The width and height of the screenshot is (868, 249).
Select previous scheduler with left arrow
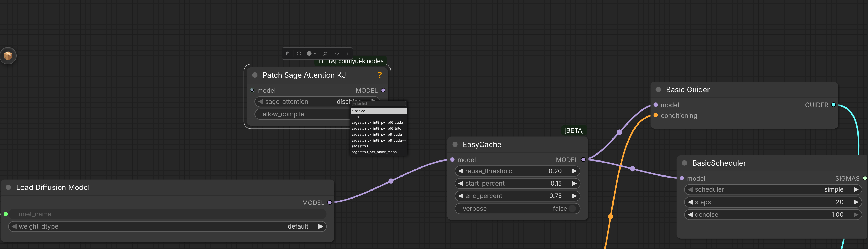[690, 189]
